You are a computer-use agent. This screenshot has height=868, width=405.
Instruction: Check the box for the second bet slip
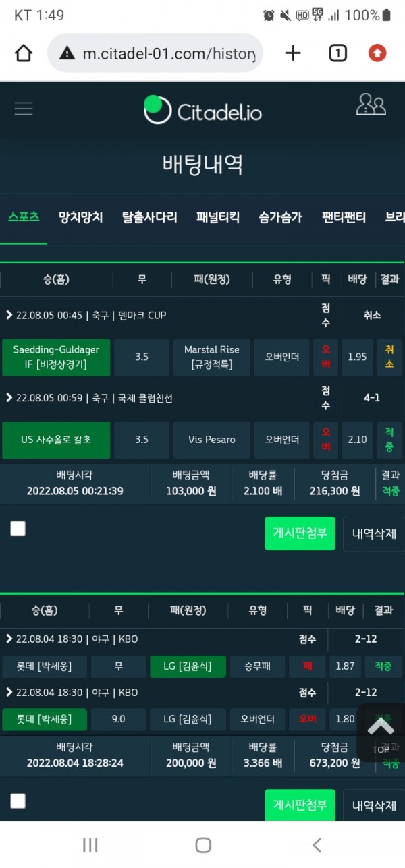coord(18,801)
